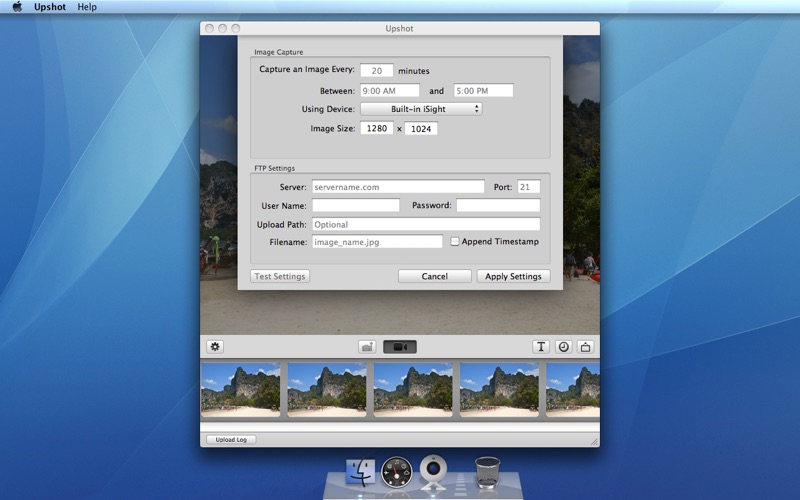This screenshot has width=800, height=500.
Task: Select the fourth beach thumbnail
Action: click(x=499, y=390)
